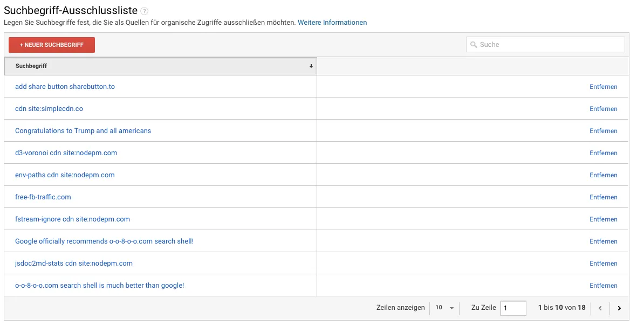This screenshot has height=333, width=644.
Task: Go to previous page arrow
Action: (x=600, y=308)
